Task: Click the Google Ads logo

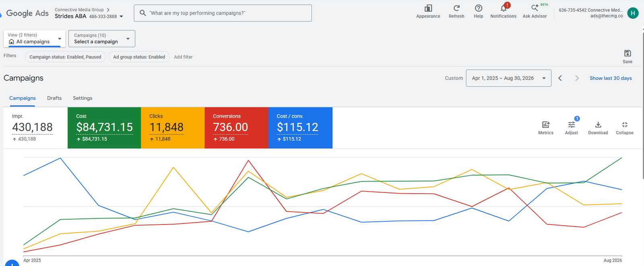Action: coord(25,13)
